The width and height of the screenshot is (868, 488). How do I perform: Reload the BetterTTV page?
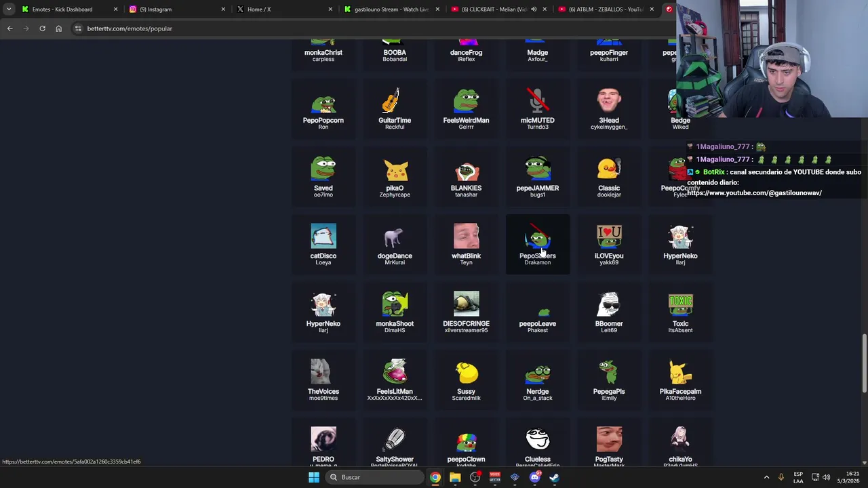(42, 28)
